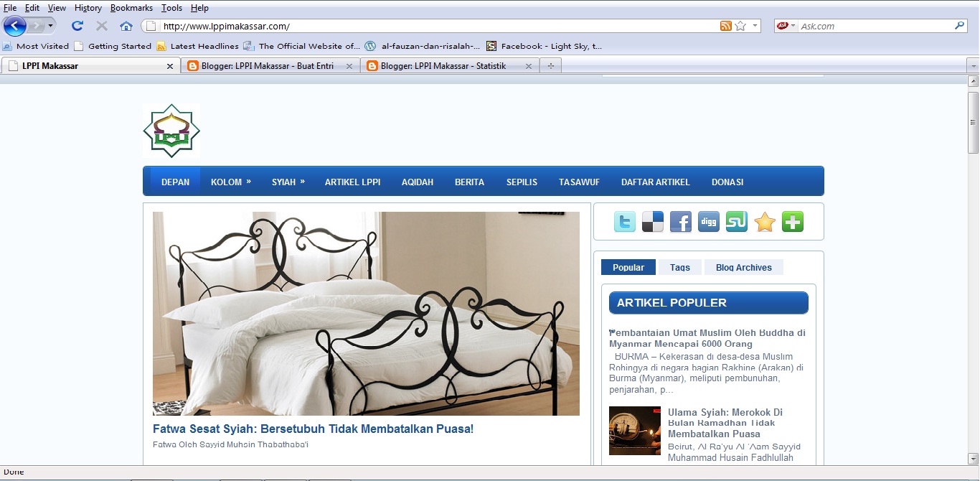Open the Latest Headlines feed bookmark

(x=197, y=46)
